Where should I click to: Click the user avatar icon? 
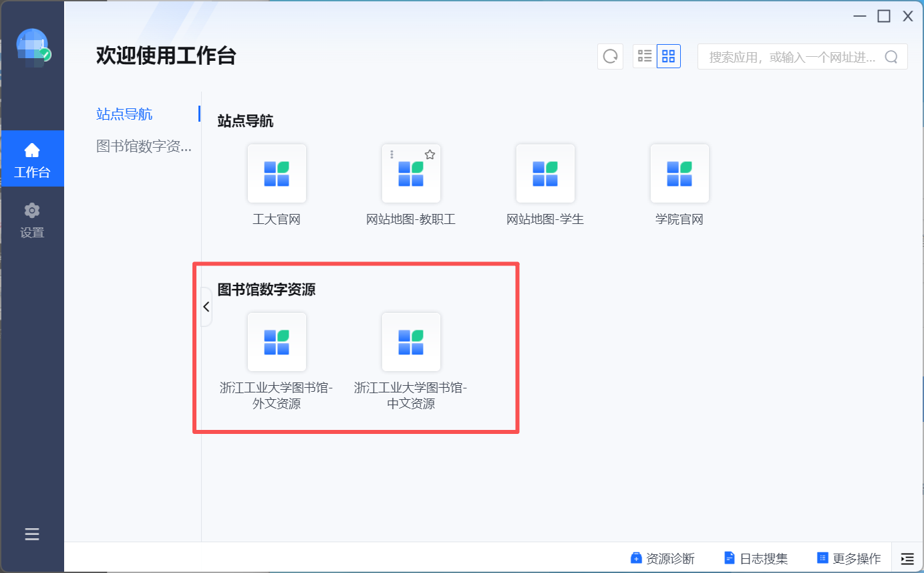32,45
